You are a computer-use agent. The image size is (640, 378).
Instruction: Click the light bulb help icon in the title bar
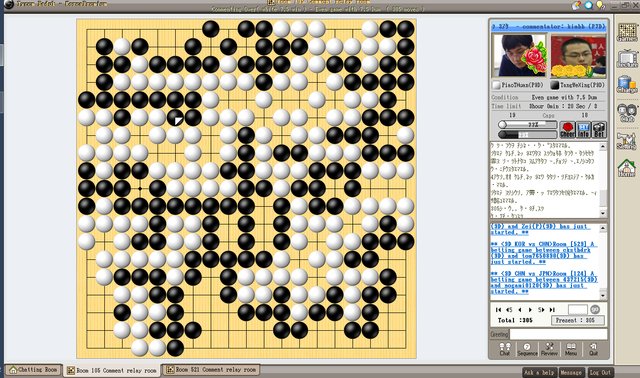coord(600,5)
